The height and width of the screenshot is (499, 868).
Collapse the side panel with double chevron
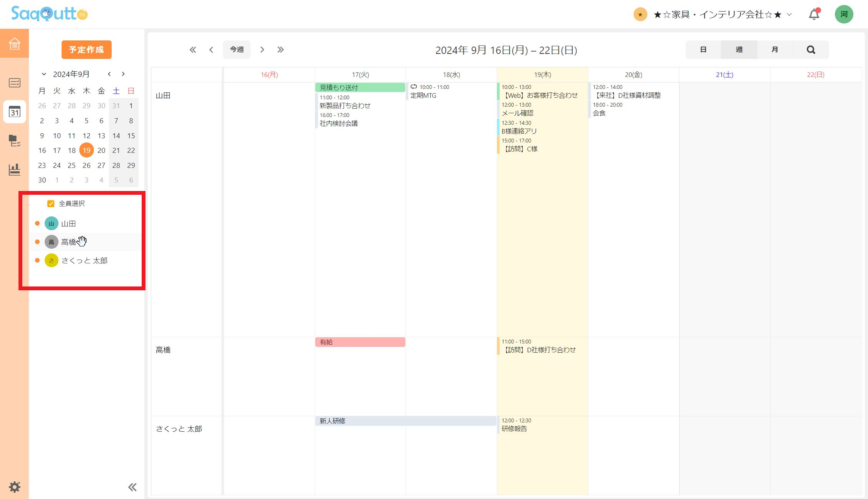click(132, 487)
